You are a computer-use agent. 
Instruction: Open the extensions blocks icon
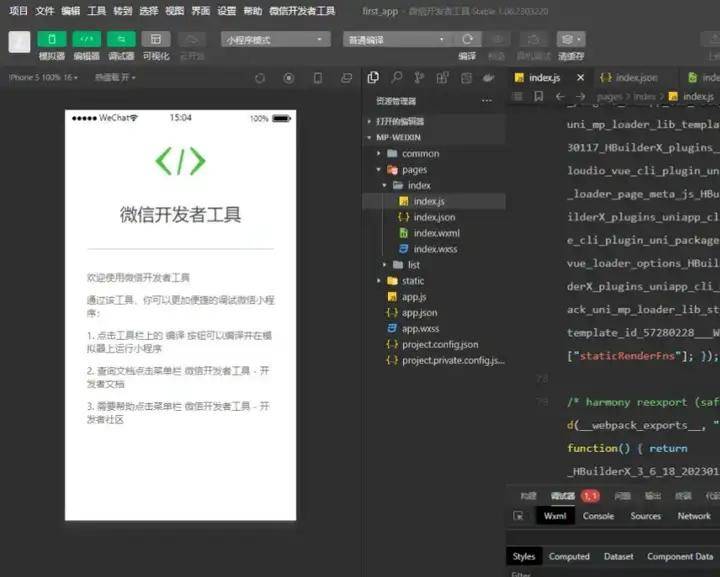tap(443, 78)
